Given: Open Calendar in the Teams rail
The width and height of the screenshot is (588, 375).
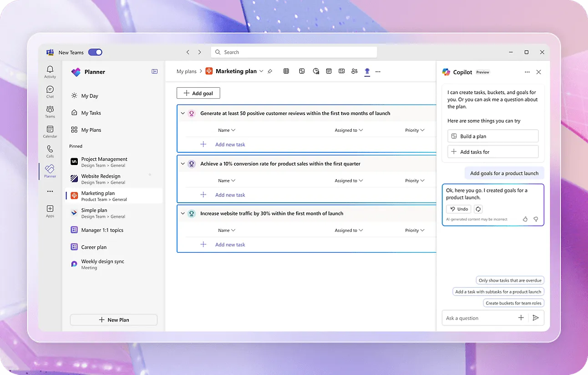Looking at the screenshot, I should [50, 132].
